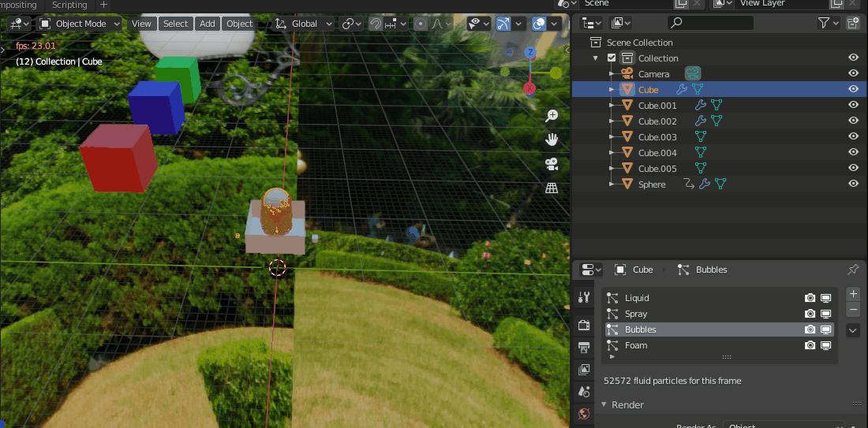This screenshot has width=868, height=428.
Task: Toggle show overlays button
Action: click(x=539, y=24)
